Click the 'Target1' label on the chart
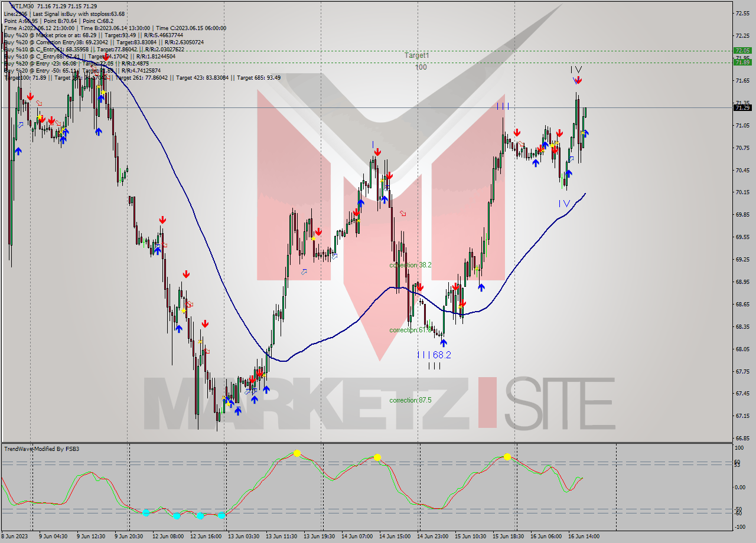756x543 pixels. [417, 55]
